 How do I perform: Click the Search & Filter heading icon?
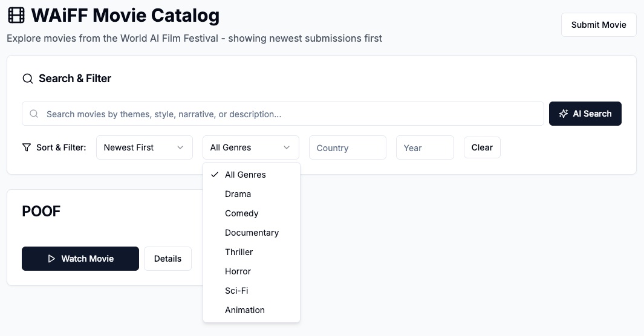click(x=28, y=79)
